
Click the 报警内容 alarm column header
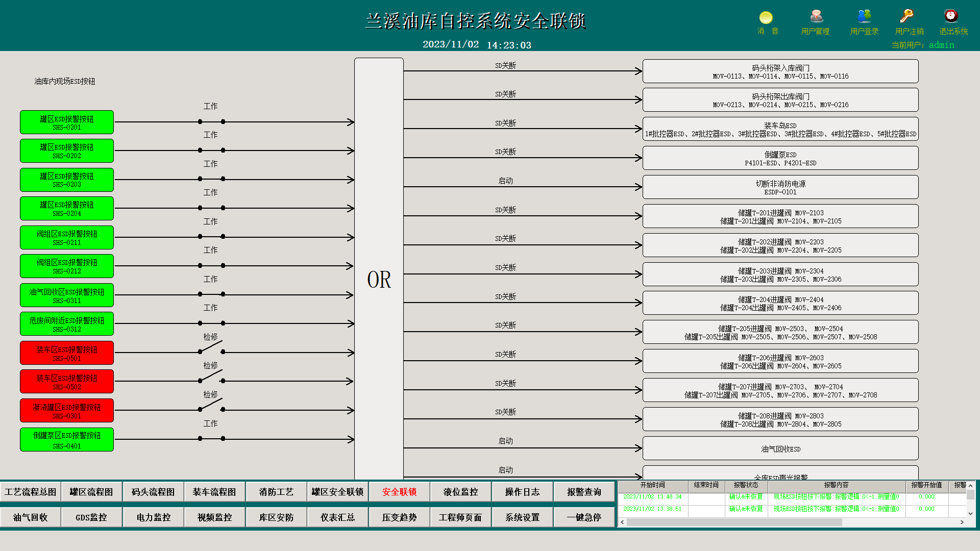click(836, 485)
